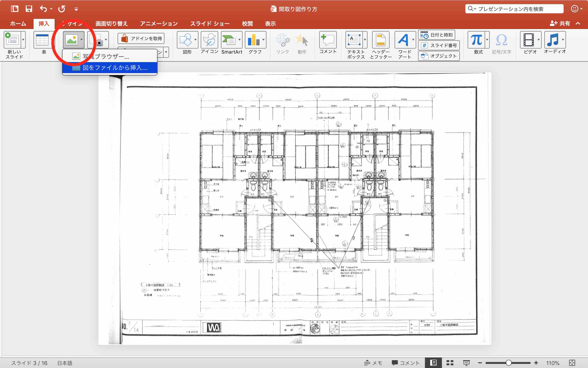The height and width of the screenshot is (368, 588).
Task: Click the 110% zoom level
Action: [x=553, y=363]
